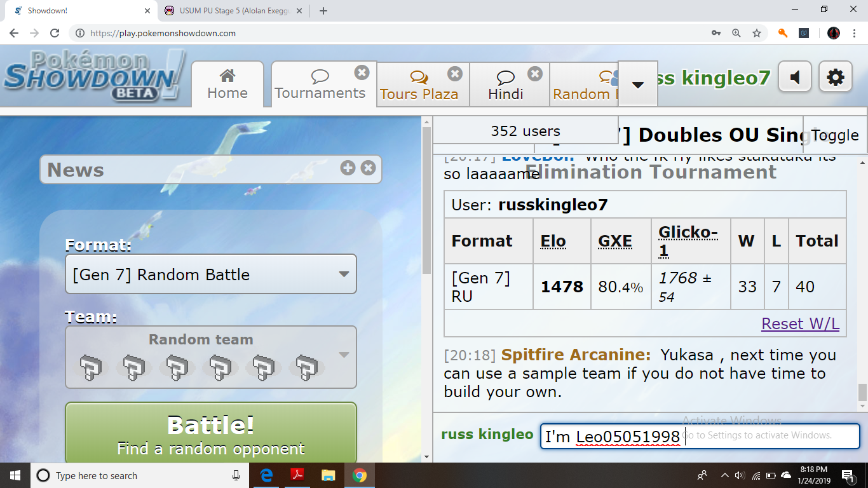Image resolution: width=868 pixels, height=488 pixels.
Task: Close the News panel
Action: (x=368, y=168)
